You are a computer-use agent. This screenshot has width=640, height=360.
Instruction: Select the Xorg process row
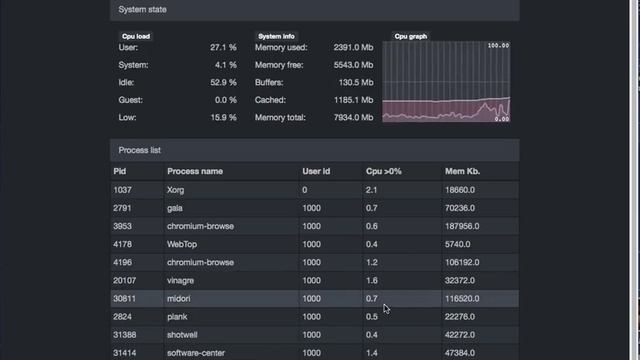pos(314,190)
